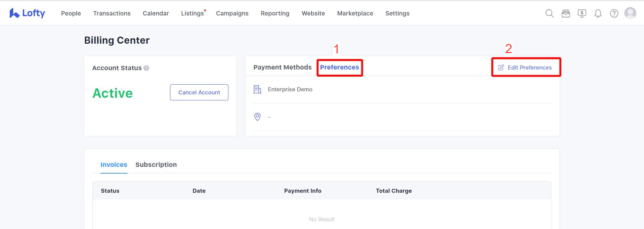Screen dimensions: 644x229
Task: Click the location pin icon
Action: 257,117
